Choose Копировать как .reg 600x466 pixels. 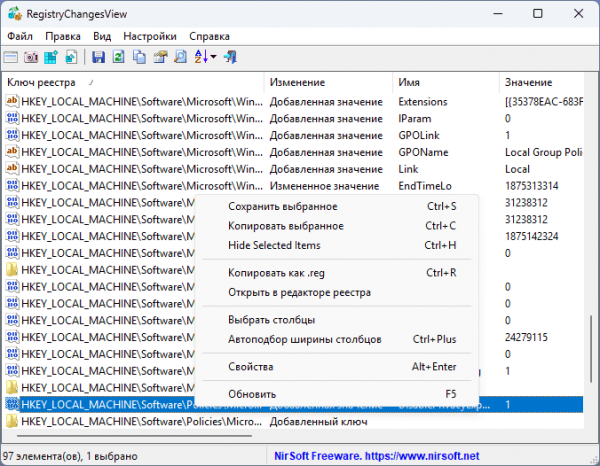coord(337,273)
